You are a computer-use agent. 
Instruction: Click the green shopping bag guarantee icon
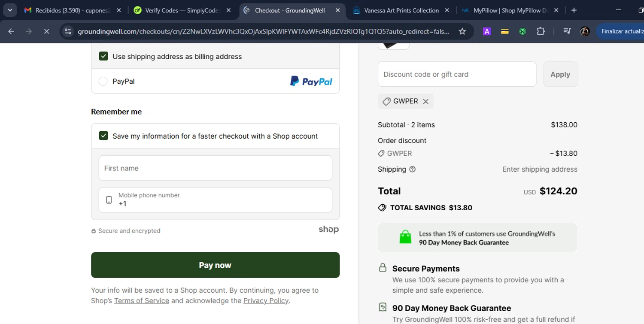point(405,237)
